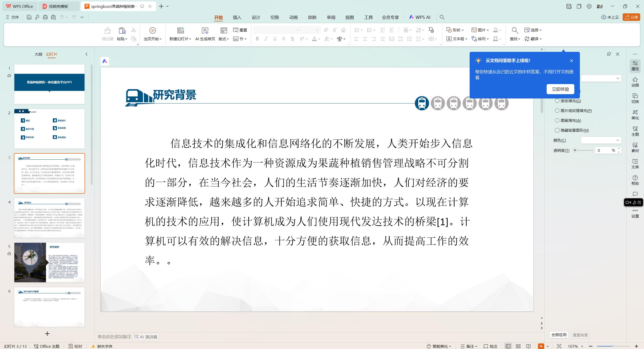The image size is (644, 349).
Task: Apply underline formatting to text
Action: [x=274, y=39]
